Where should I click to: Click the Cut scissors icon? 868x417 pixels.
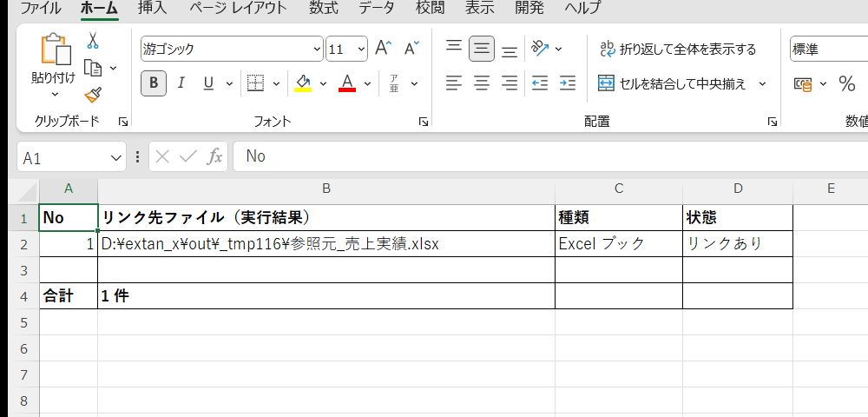point(93,41)
